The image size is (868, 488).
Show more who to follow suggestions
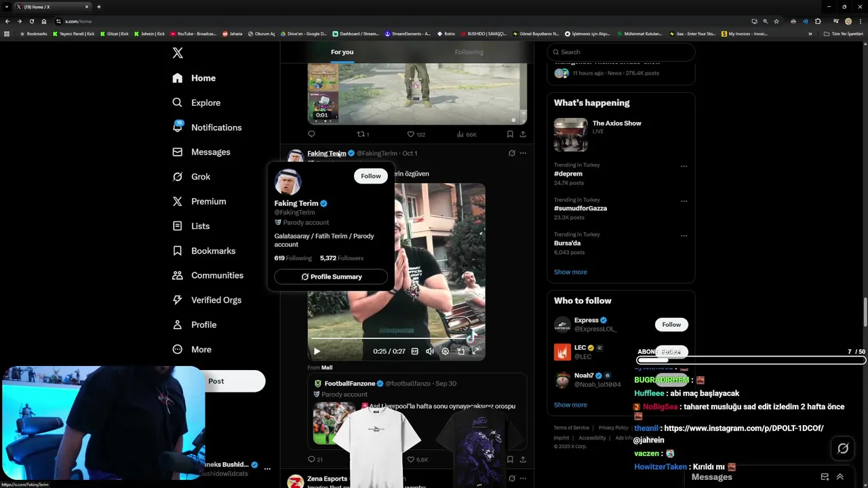coord(570,405)
